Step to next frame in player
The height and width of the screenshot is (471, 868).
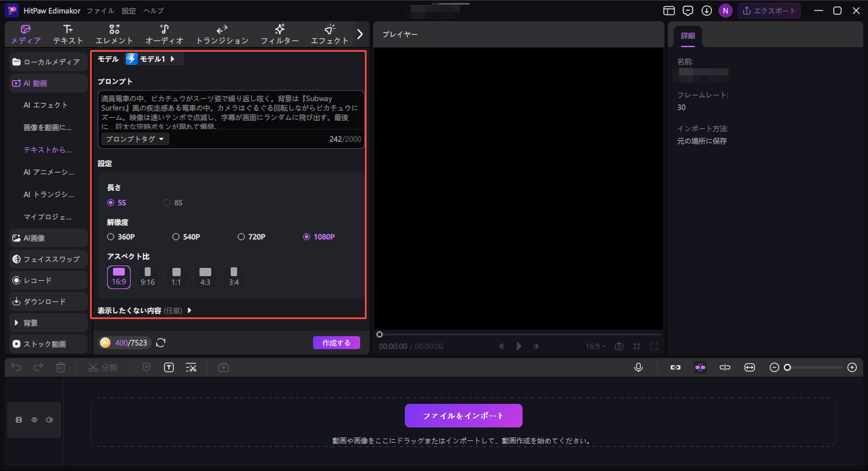(537, 346)
